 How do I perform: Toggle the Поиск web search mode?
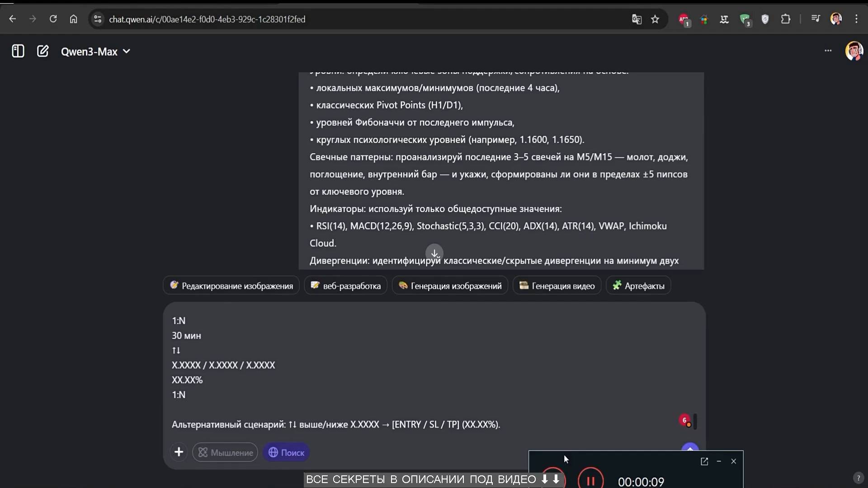(286, 452)
